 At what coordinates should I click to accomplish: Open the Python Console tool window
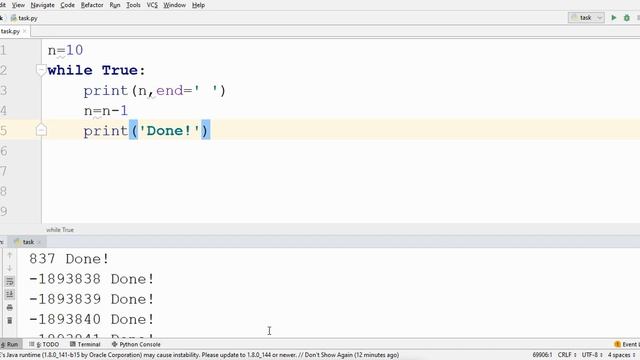click(136, 344)
